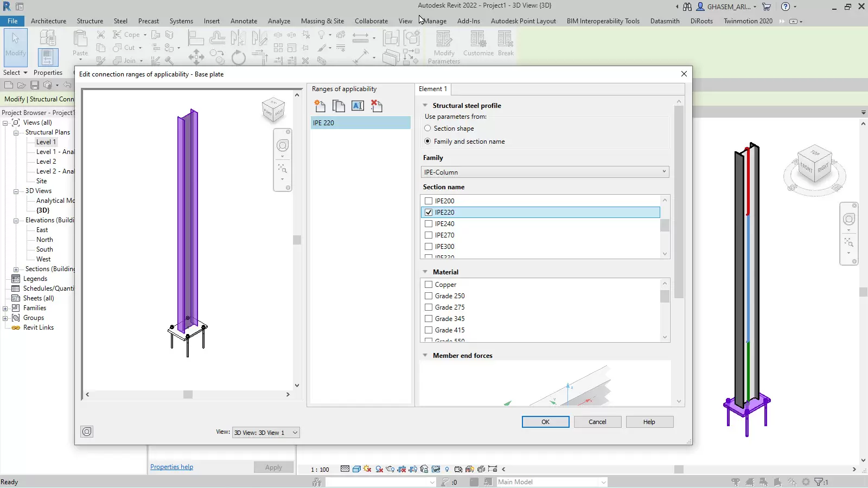Viewport: 868px width, 488px height.
Task: Open the Annotate ribbon tab
Action: [x=244, y=21]
